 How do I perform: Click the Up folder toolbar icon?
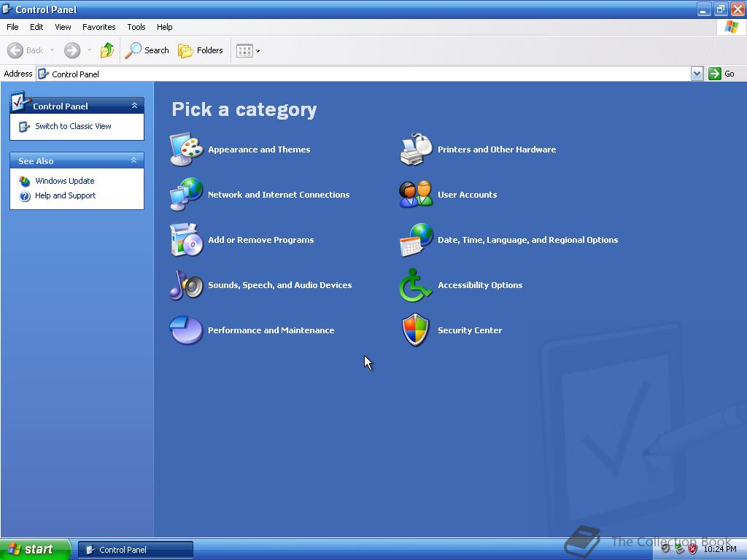(x=107, y=50)
